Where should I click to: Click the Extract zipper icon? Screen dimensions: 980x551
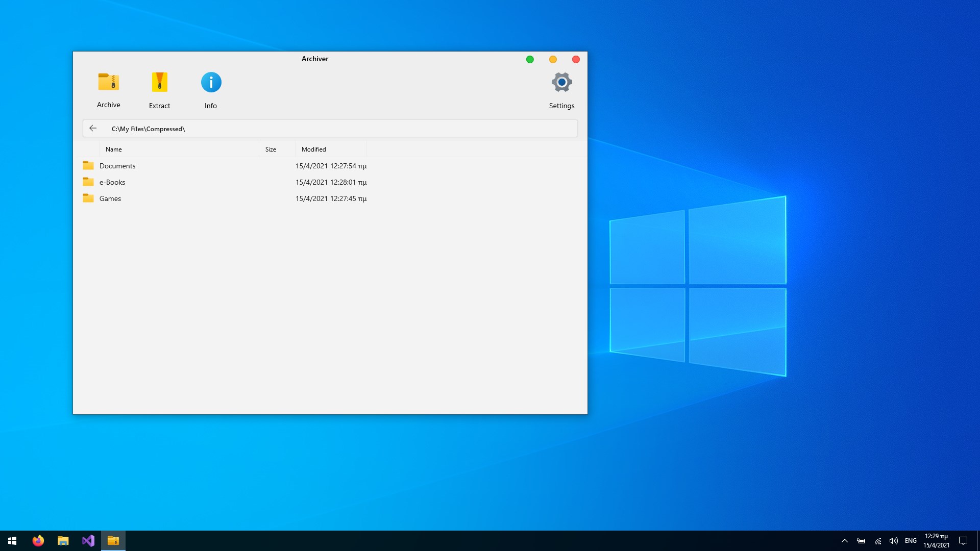point(159,82)
